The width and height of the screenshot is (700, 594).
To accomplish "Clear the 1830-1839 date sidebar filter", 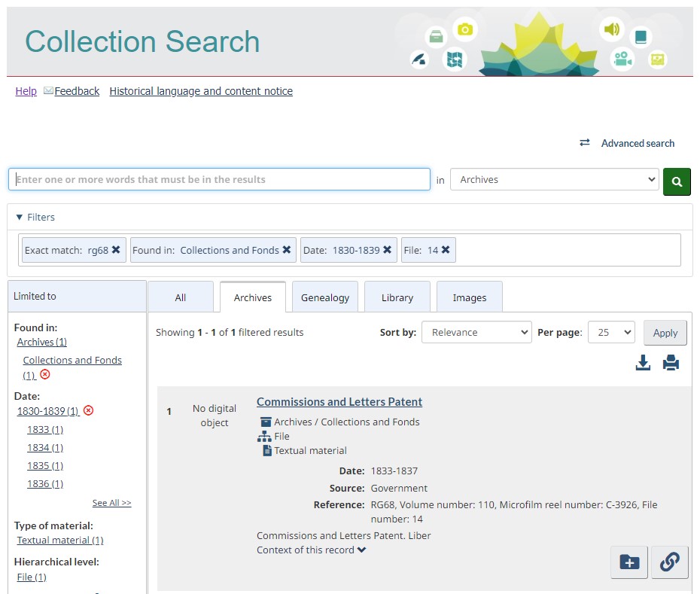I will [88, 411].
